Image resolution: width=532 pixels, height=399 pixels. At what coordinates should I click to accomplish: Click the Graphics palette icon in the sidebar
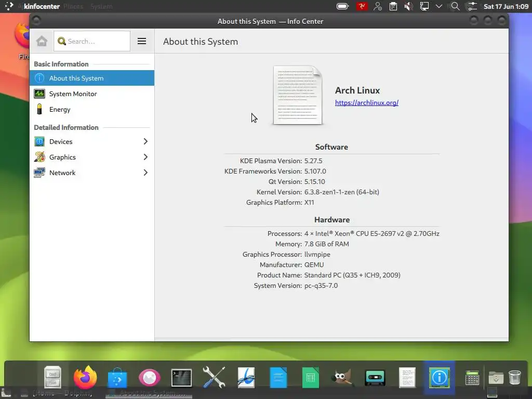pyautogui.click(x=39, y=157)
